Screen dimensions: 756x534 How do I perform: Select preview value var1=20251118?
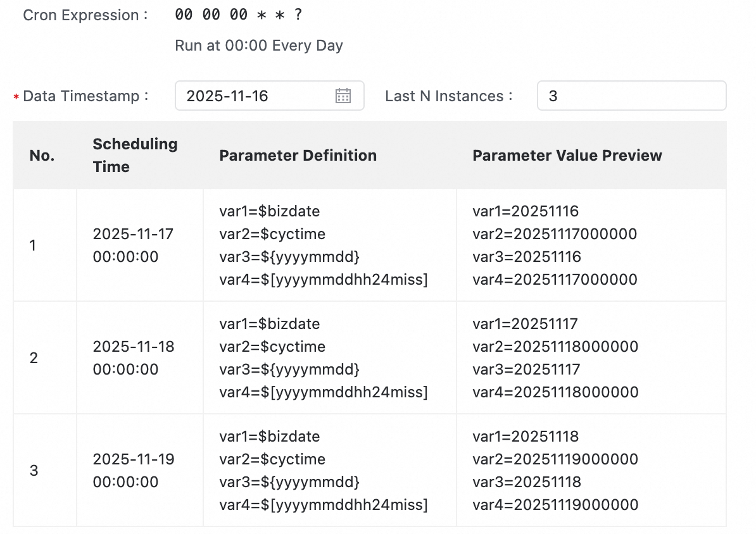pos(526,437)
